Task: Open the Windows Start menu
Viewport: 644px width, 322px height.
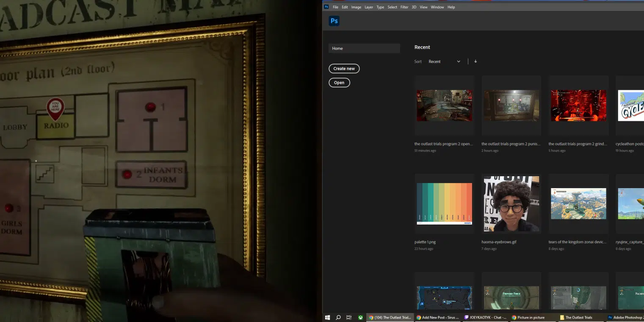Action: pos(327,317)
